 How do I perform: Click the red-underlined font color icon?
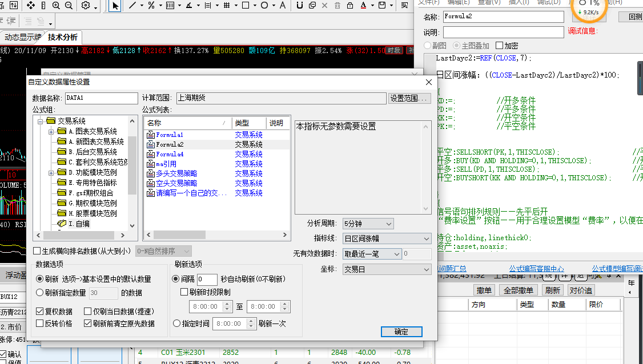pos(363,5)
